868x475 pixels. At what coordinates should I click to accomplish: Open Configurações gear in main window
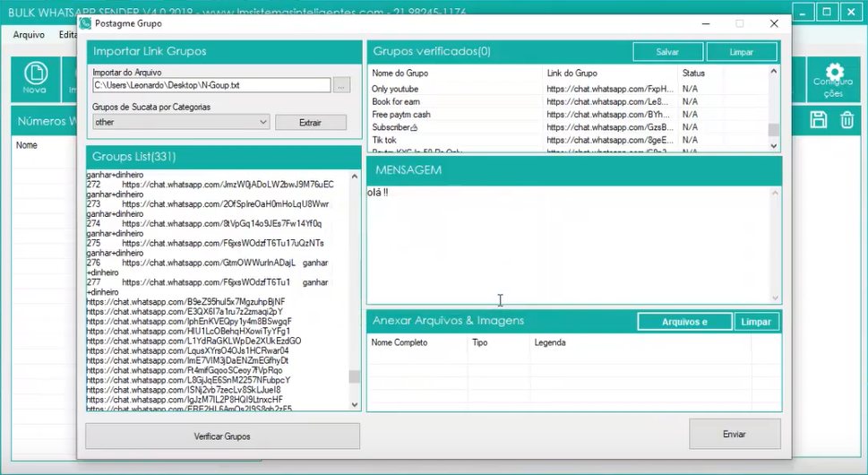pos(833,81)
